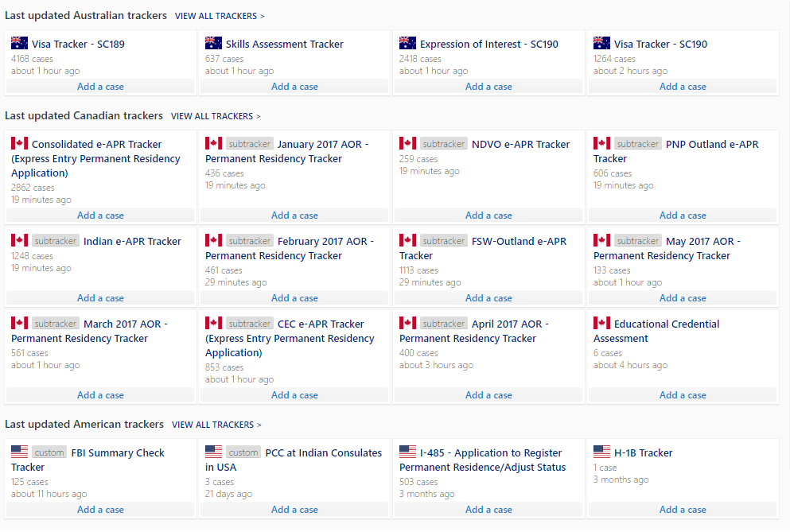
Task: Click the US flag beside PCC at Indian Consulates
Action: (x=213, y=452)
